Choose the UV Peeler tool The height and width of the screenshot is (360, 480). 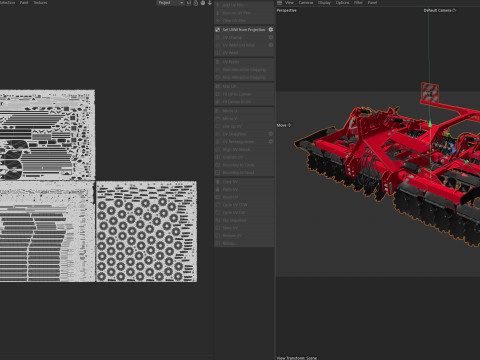244,62
